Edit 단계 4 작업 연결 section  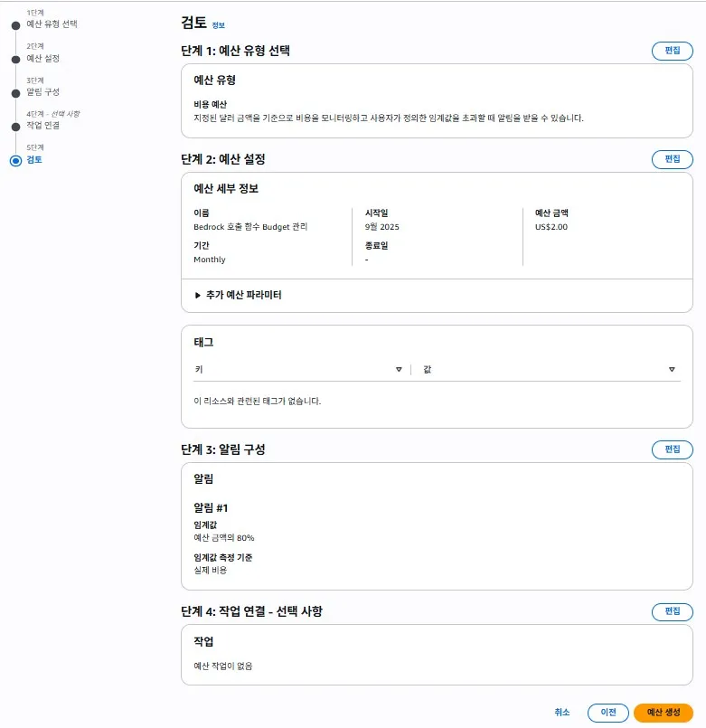(x=672, y=612)
